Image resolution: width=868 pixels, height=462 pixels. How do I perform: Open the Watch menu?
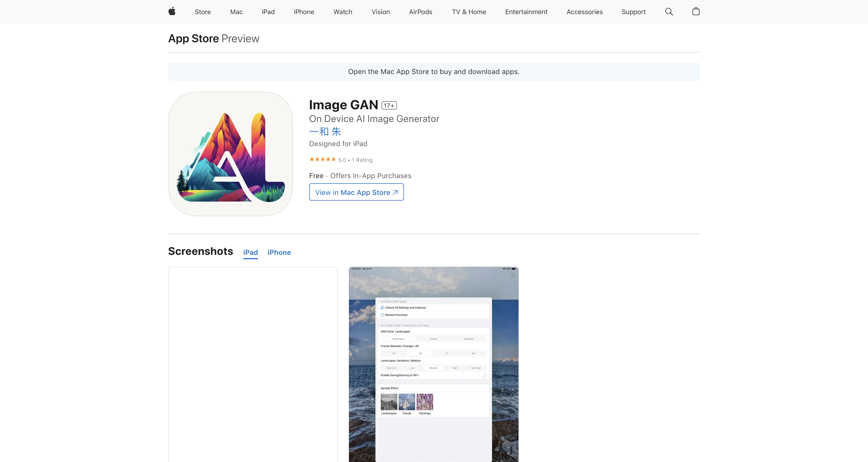[x=343, y=12]
